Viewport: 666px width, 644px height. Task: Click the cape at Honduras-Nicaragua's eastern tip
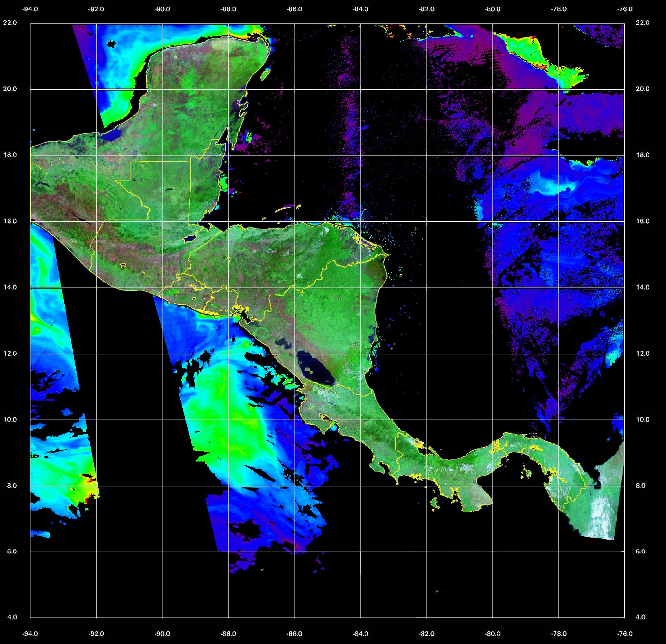pos(388,255)
